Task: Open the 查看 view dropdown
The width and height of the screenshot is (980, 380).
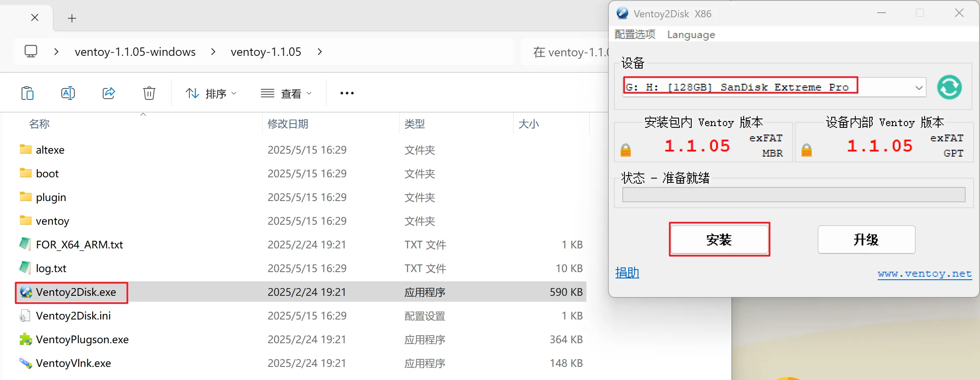Action: (x=286, y=94)
